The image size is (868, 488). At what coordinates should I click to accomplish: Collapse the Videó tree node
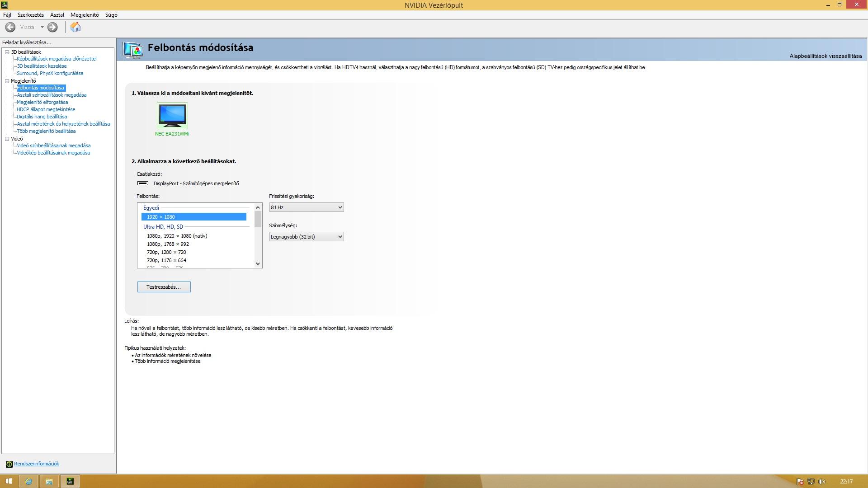7,139
